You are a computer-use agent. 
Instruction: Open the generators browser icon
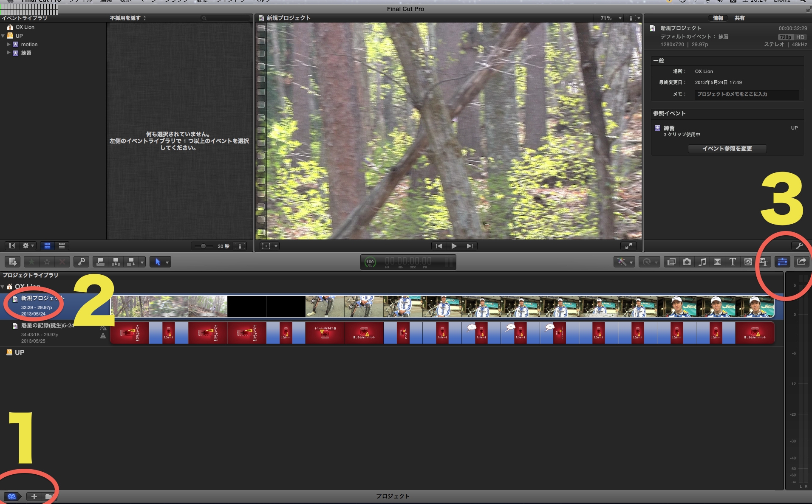coord(748,262)
